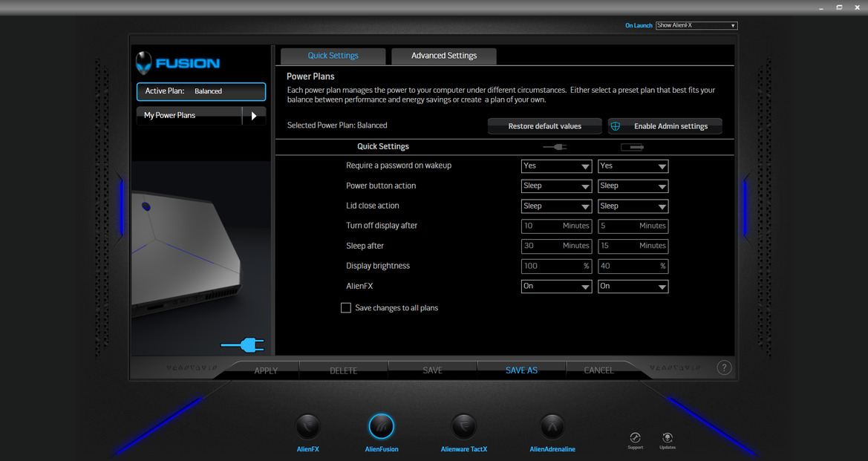Viewport: 868px width, 461px height.
Task: Toggle Save changes to all plans checkbox
Action: [346, 307]
